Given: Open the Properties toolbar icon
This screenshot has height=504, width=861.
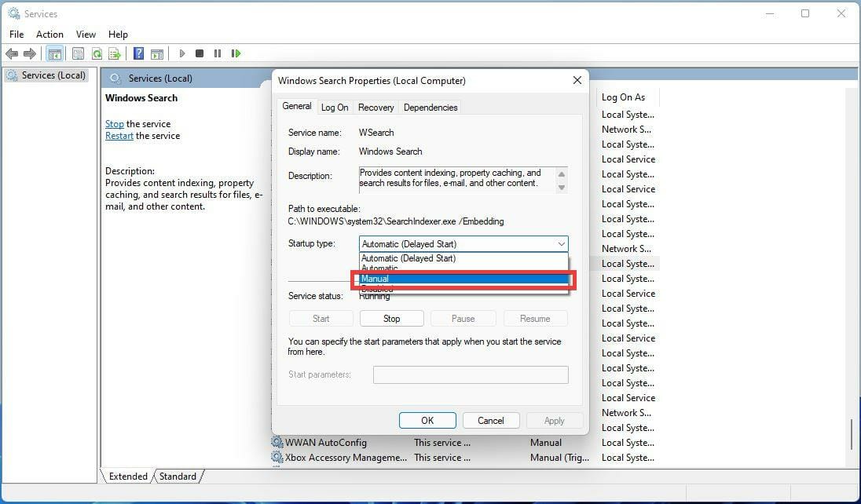Looking at the screenshot, I should tap(78, 54).
